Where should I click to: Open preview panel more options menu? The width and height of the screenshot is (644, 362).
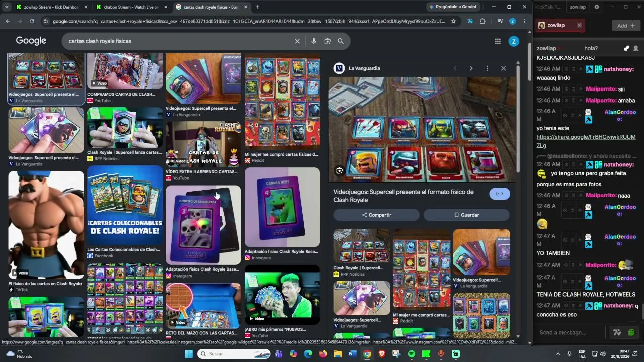(487, 68)
